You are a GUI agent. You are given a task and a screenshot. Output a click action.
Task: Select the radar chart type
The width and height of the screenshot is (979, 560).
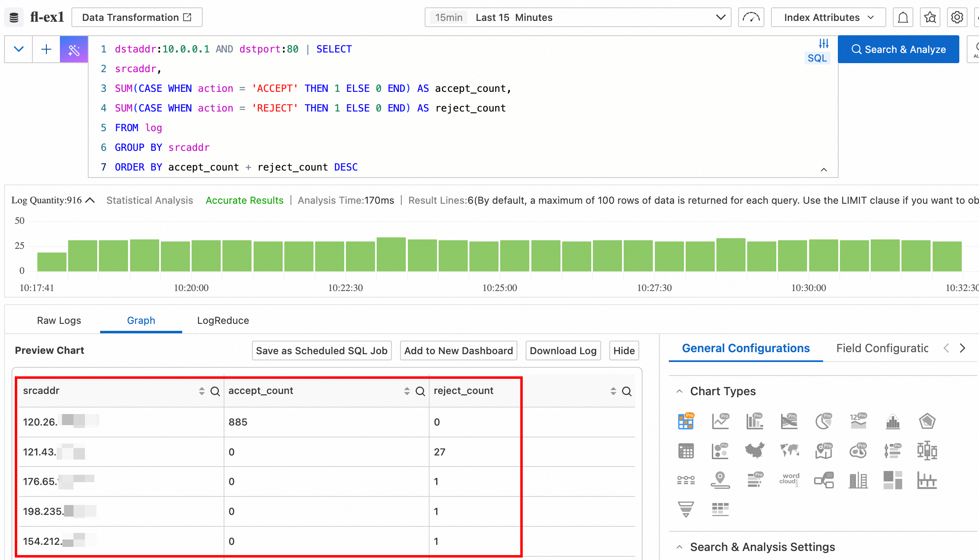[x=927, y=421]
